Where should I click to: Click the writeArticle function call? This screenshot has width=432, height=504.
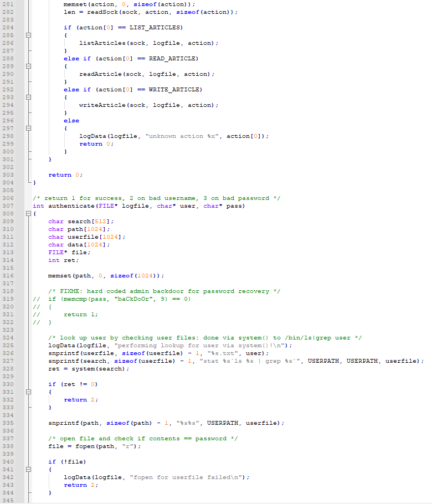click(x=149, y=105)
